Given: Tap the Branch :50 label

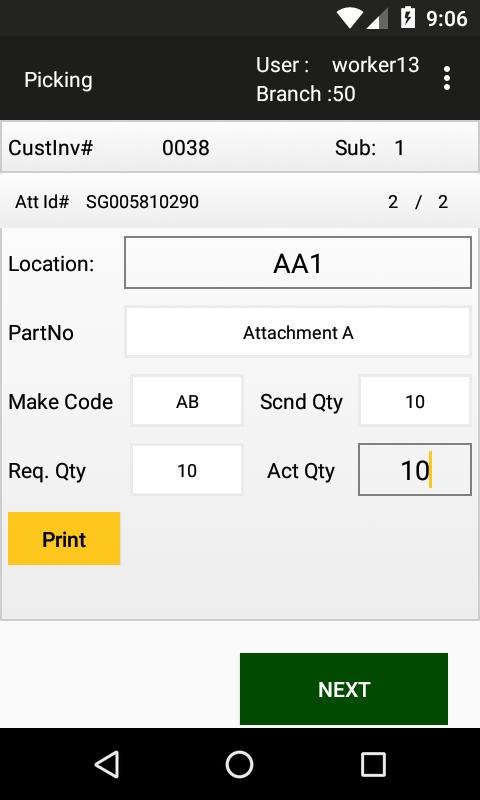Looking at the screenshot, I should click(306, 94).
